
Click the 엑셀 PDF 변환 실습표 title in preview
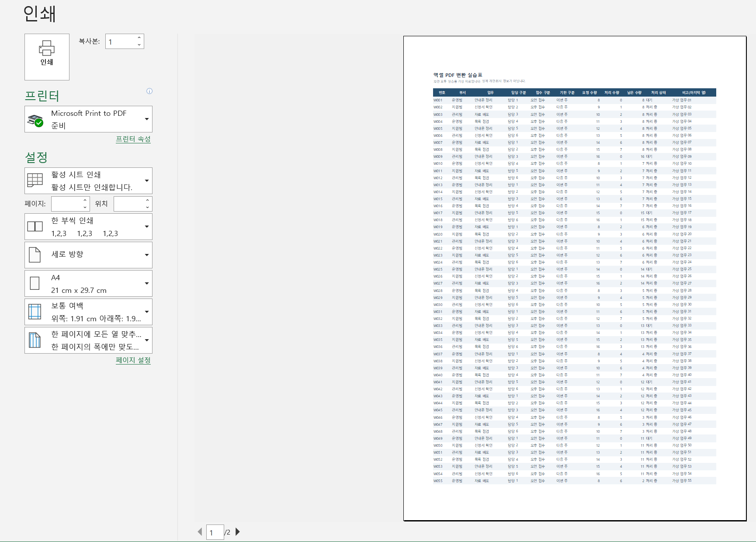pos(458,75)
